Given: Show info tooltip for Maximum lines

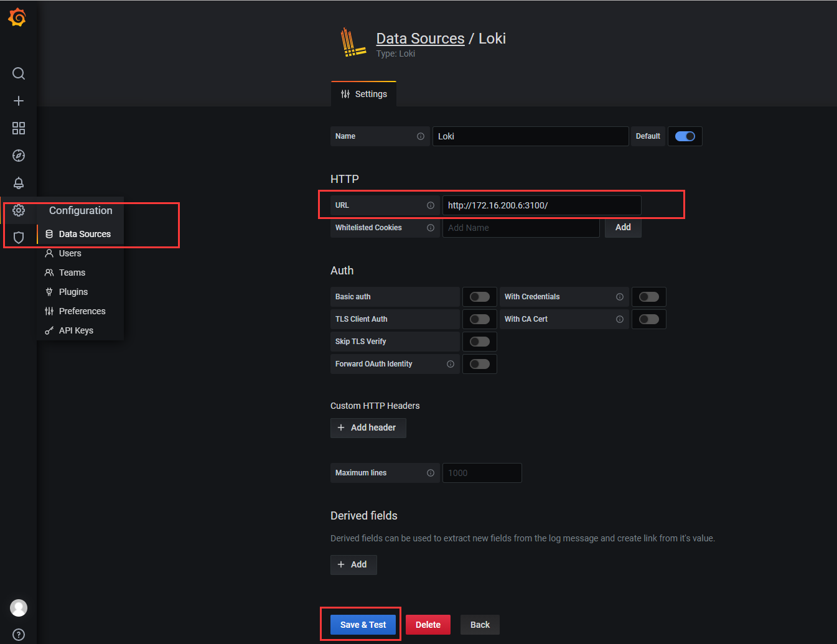Looking at the screenshot, I should 431,473.
